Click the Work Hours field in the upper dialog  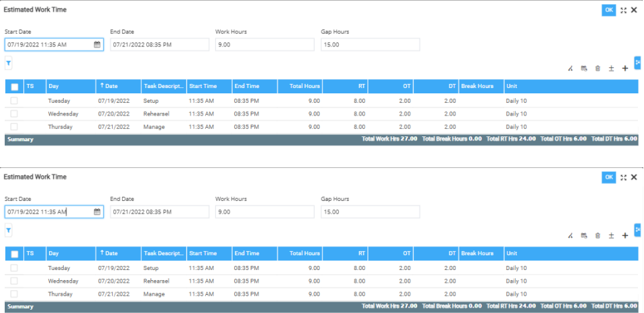tap(264, 44)
